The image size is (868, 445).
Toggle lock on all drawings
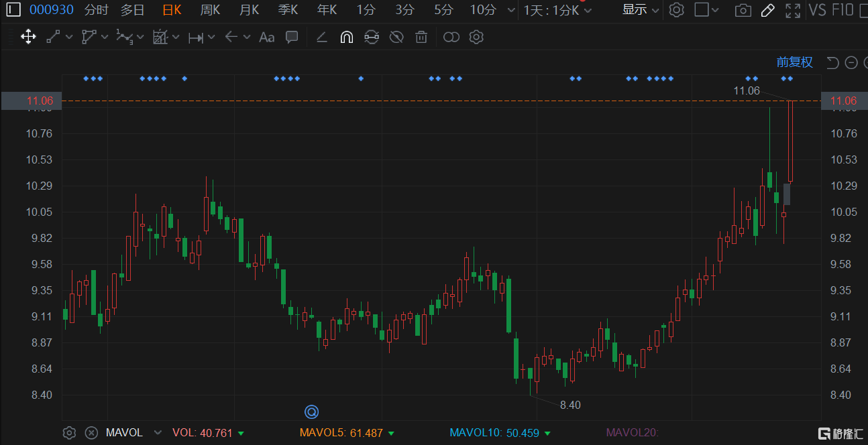(372, 37)
